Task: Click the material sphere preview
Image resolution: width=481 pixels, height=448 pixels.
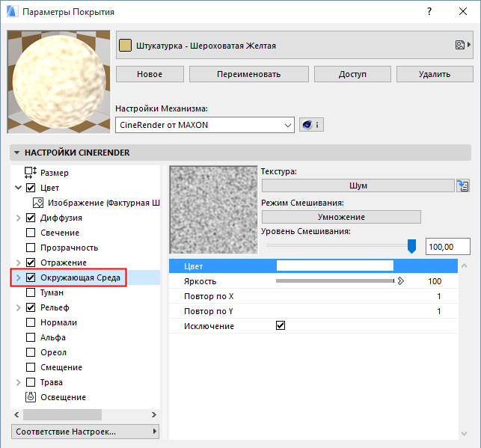Action: (58, 82)
